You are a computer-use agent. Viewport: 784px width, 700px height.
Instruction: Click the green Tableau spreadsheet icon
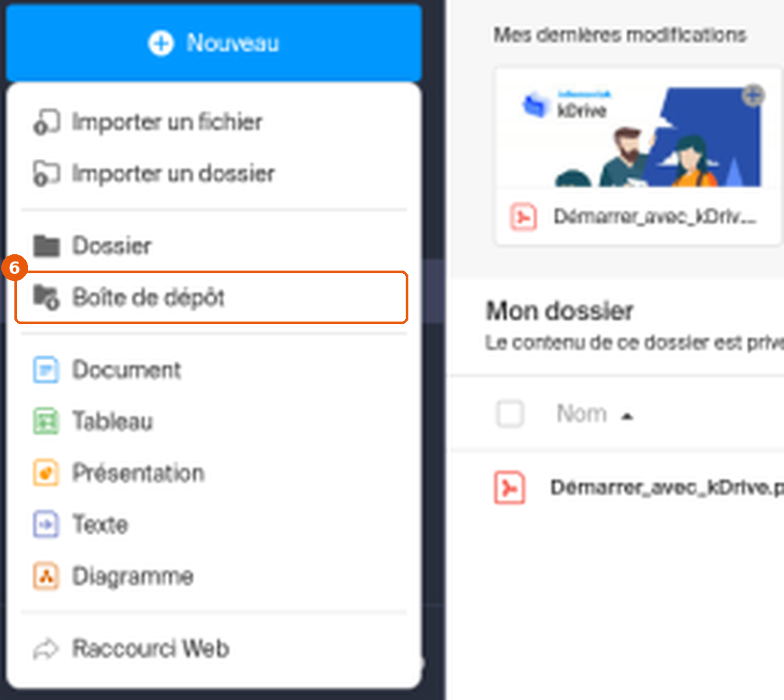coord(46,422)
